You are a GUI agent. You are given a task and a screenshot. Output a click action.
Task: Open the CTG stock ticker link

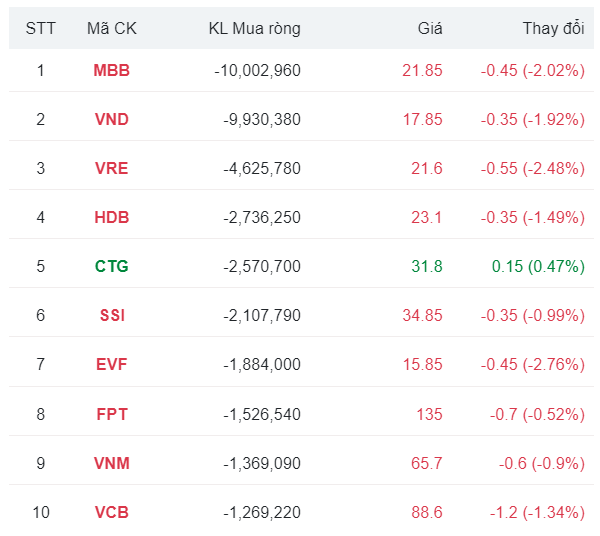(x=112, y=266)
